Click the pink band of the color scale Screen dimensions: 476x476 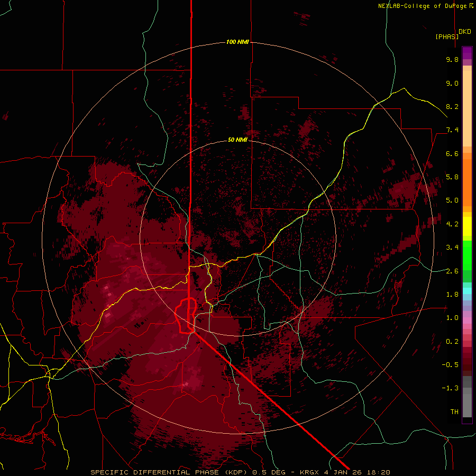(x=467, y=321)
